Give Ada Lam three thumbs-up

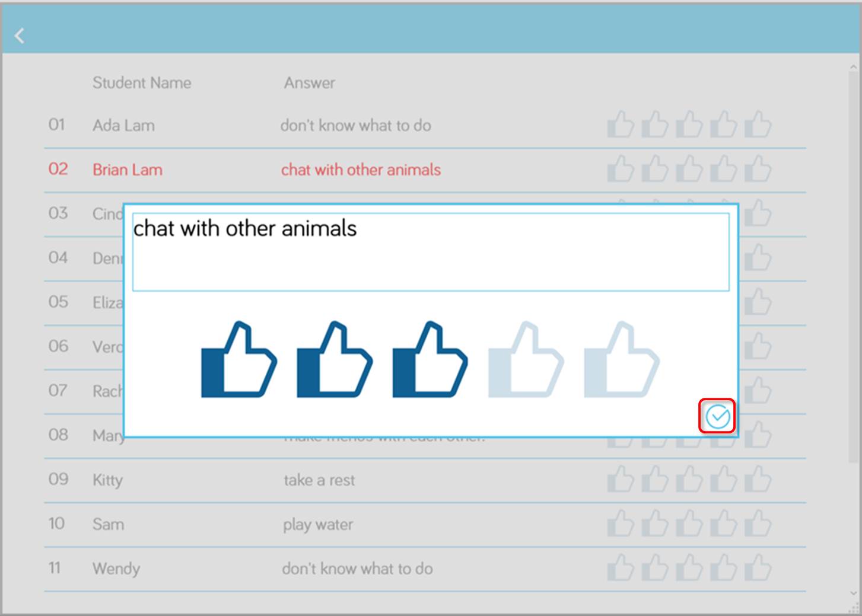tap(689, 125)
